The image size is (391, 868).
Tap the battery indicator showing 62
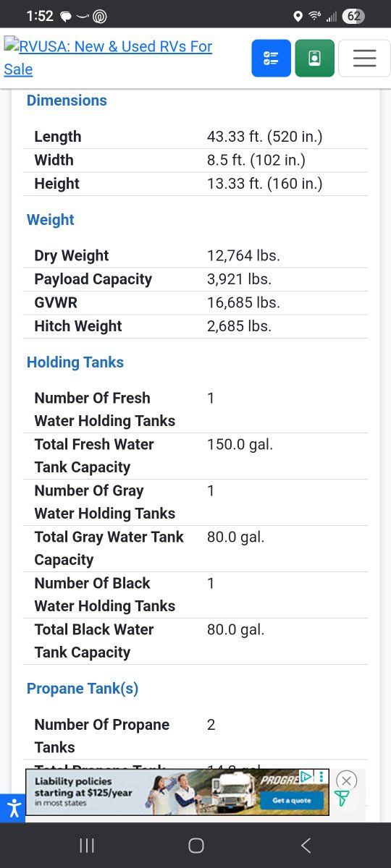353,16
